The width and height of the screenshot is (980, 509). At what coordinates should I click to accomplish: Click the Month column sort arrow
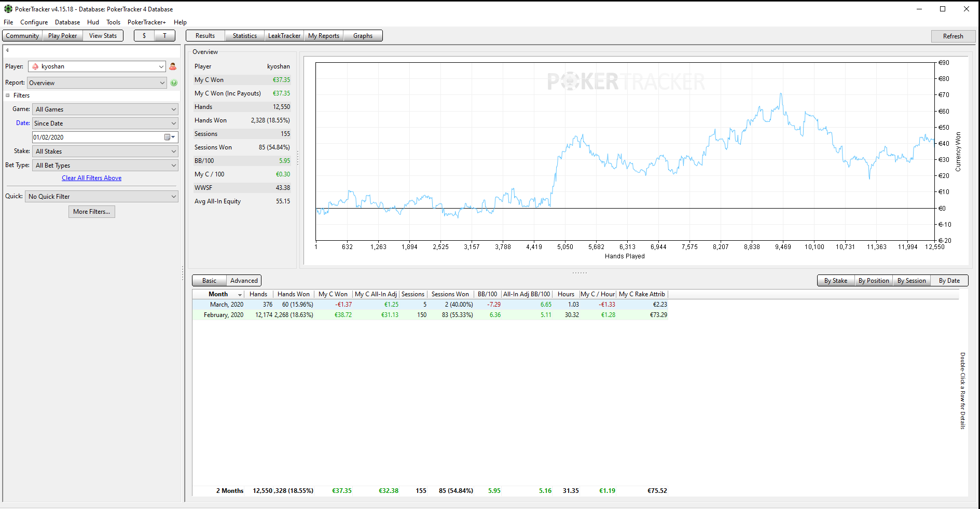[240, 295]
